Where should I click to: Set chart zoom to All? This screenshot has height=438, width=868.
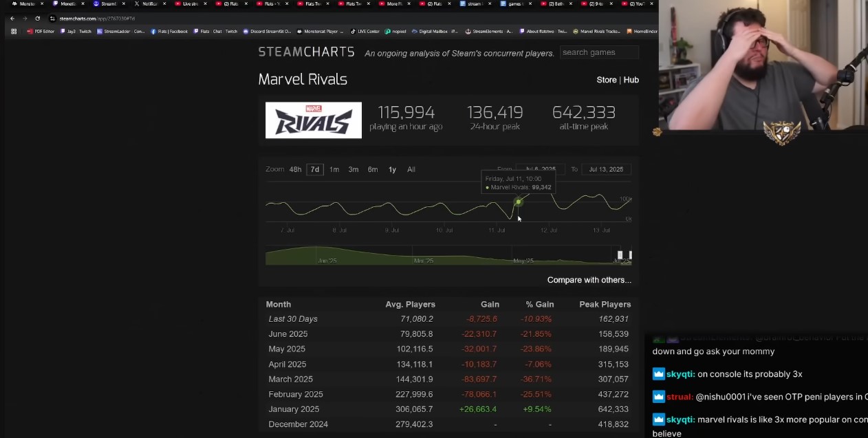coord(411,169)
